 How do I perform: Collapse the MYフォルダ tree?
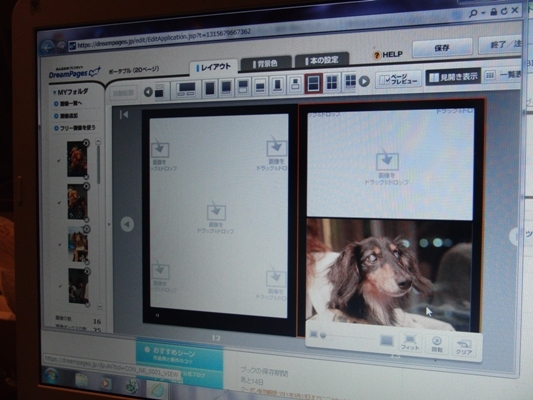pos(54,92)
